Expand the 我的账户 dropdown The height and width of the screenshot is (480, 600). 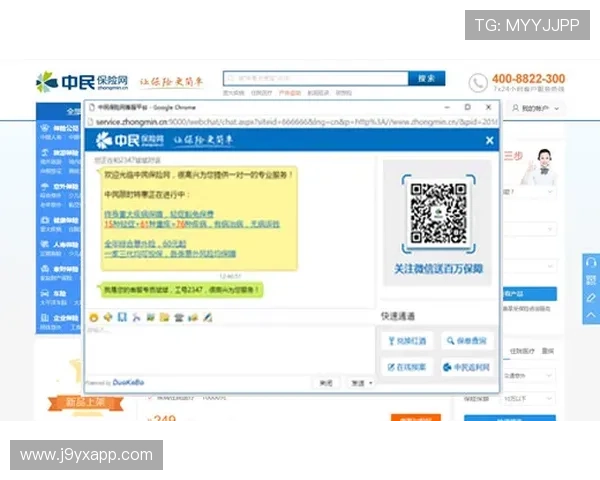click(535, 109)
